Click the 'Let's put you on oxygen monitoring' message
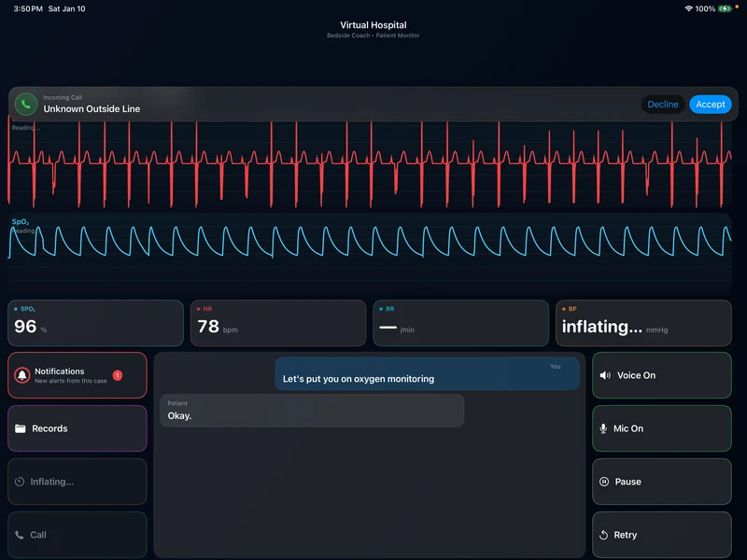 click(x=428, y=374)
